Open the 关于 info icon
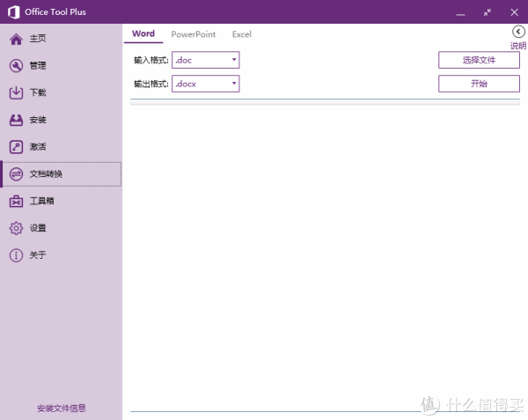Screen dimensions: 528x420 click(16, 255)
